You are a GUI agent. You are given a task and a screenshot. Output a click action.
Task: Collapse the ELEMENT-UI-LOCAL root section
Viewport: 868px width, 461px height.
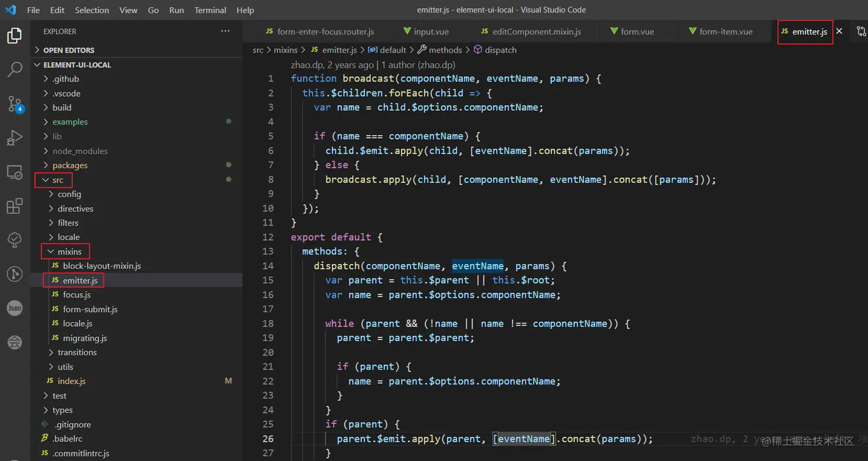pos(137,65)
